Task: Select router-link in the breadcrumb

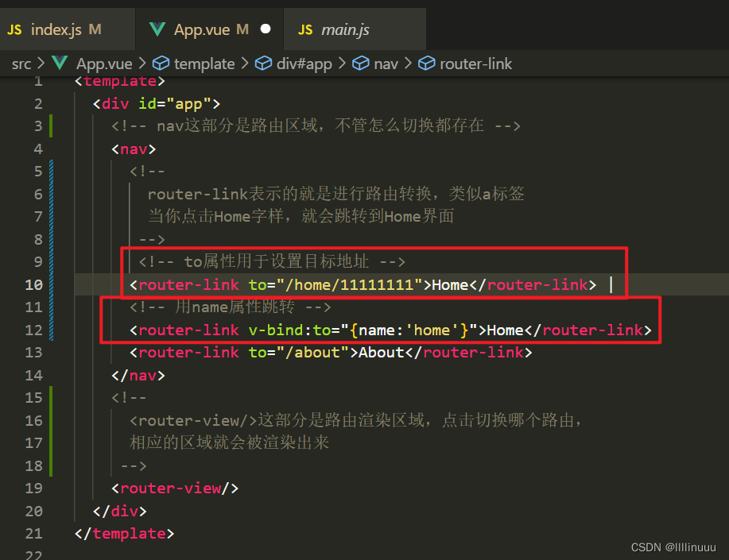Action: coord(475,64)
